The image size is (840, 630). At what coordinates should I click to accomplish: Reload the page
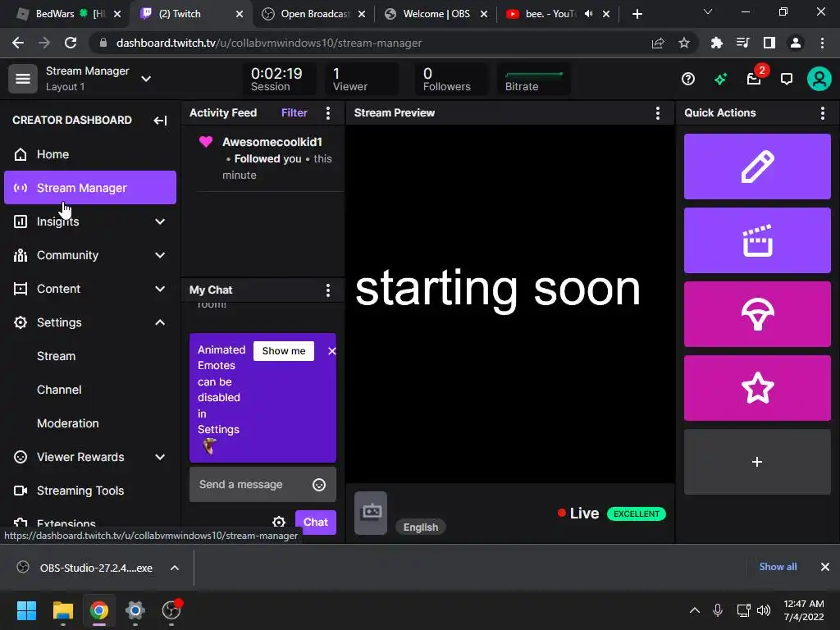[x=71, y=43]
